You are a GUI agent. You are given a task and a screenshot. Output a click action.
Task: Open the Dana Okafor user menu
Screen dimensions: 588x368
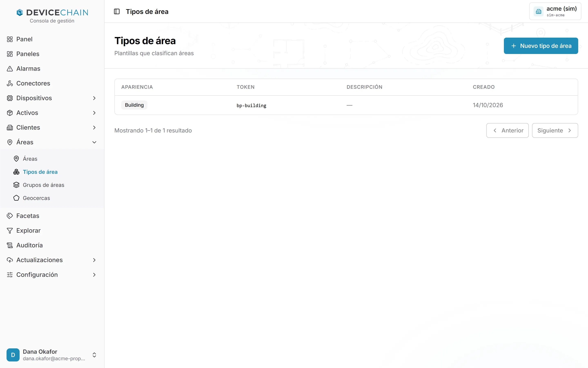[x=52, y=355]
